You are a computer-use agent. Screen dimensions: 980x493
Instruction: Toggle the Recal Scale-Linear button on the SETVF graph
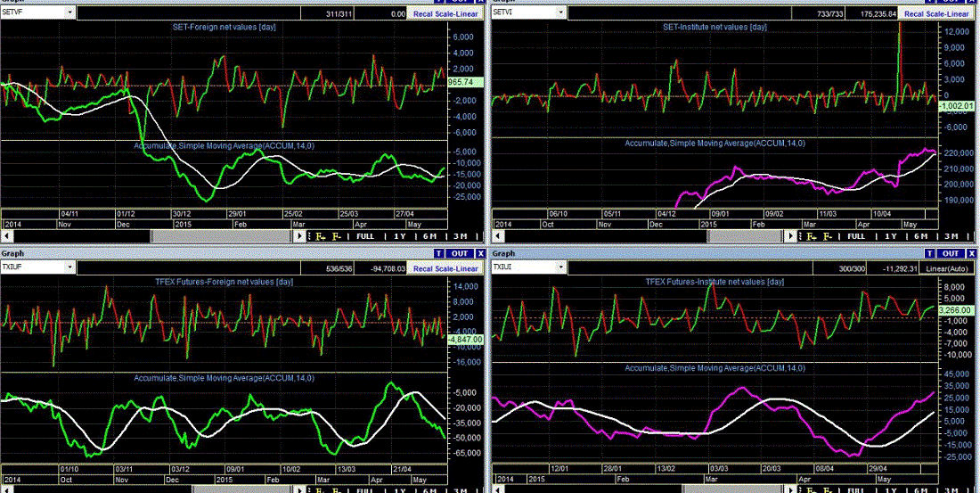click(445, 13)
